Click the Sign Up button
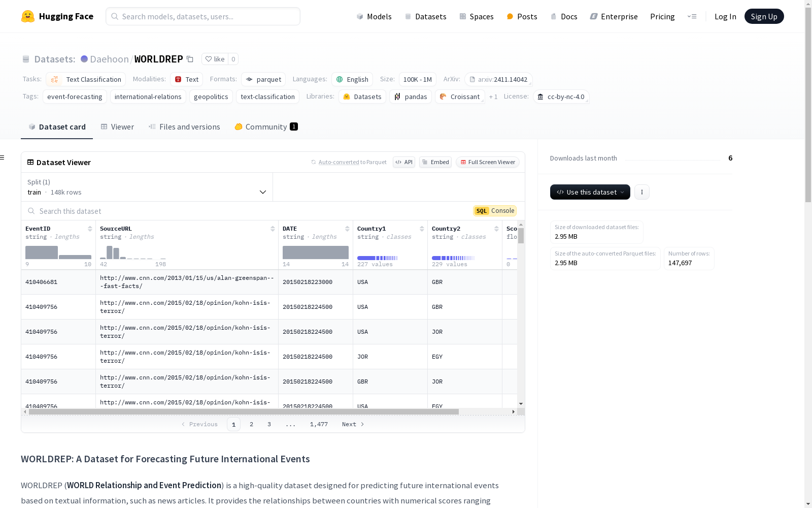Viewport: 812px width, 508px height. coord(764,16)
